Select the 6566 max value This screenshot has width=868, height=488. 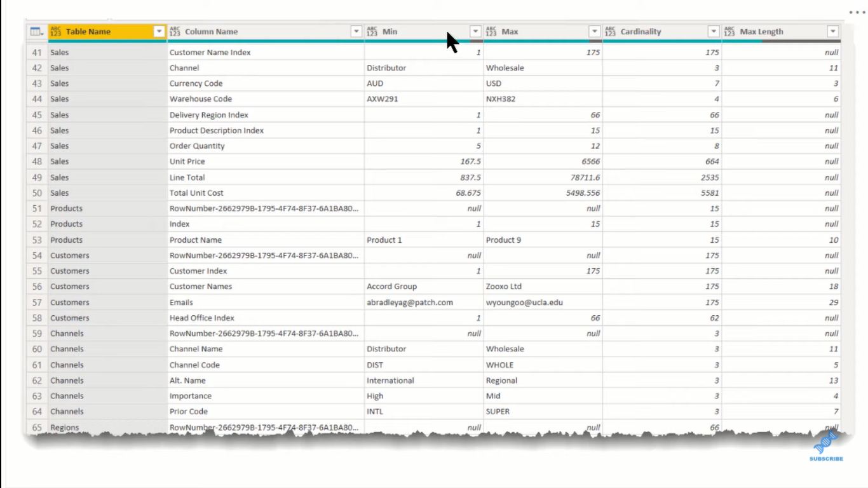(543, 161)
